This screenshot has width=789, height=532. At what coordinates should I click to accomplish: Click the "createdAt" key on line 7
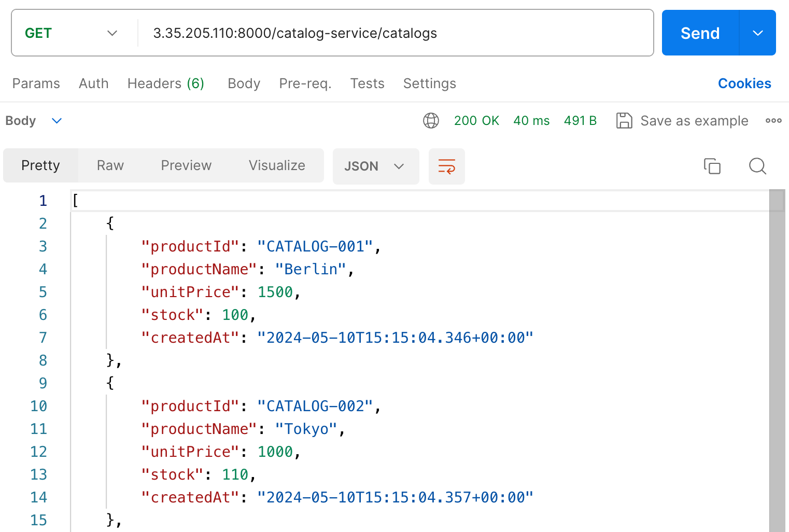click(x=190, y=338)
